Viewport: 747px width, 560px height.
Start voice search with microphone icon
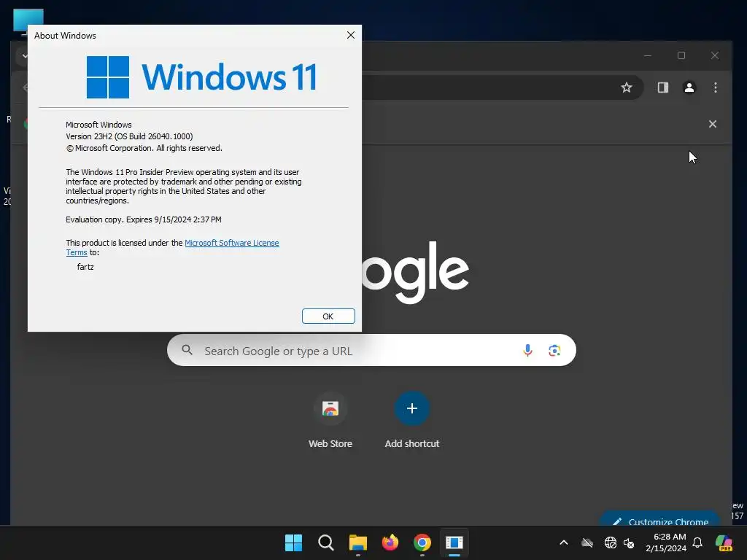pyautogui.click(x=527, y=351)
